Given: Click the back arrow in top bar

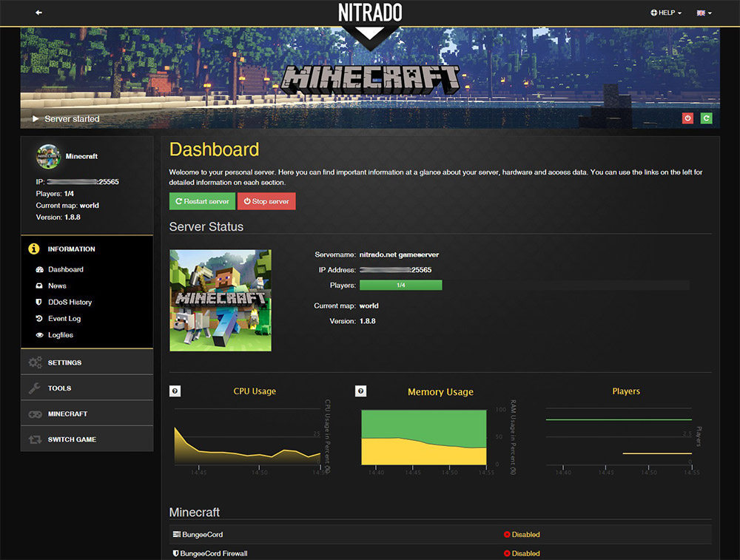Looking at the screenshot, I should point(38,13).
